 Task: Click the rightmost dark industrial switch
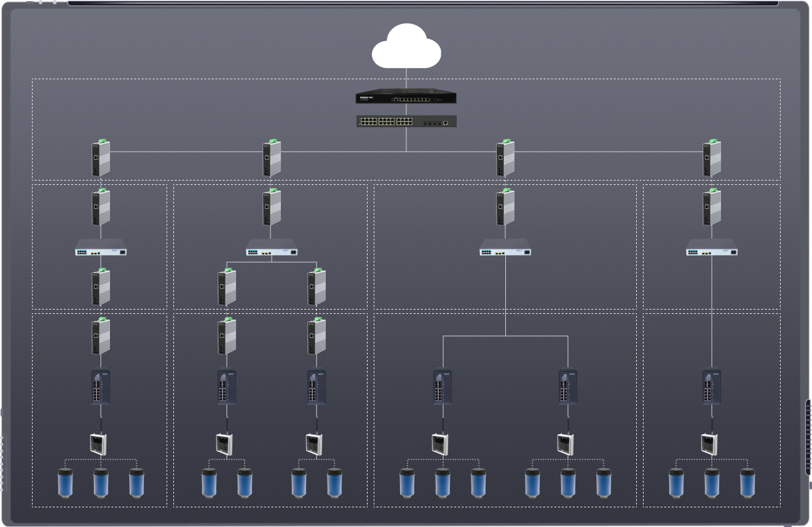click(712, 386)
